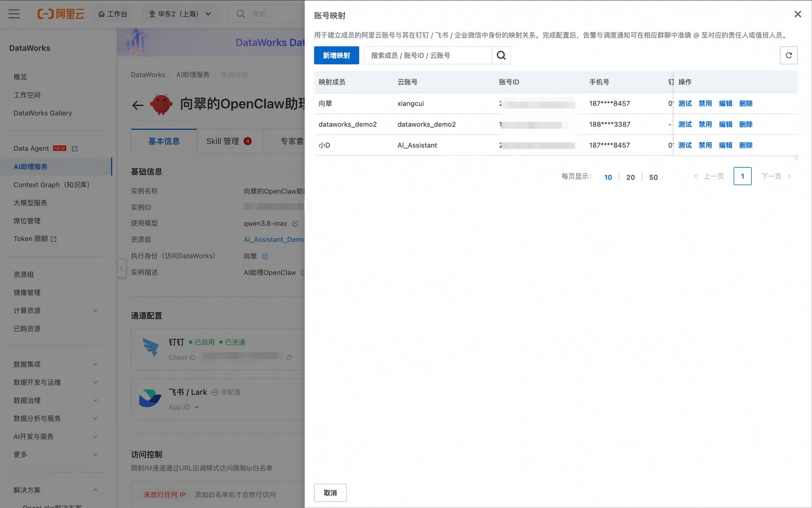The image size is (812, 508).
Task: Open 工作空间 in the sidebar
Action: 27,95
